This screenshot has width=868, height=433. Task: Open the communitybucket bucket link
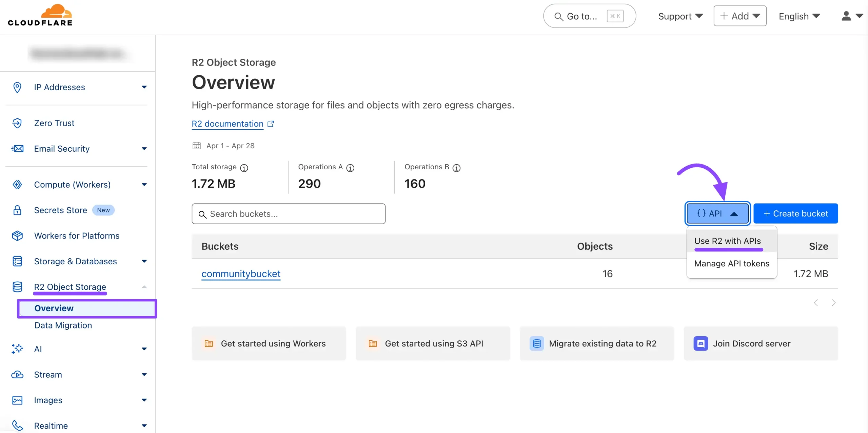point(241,274)
